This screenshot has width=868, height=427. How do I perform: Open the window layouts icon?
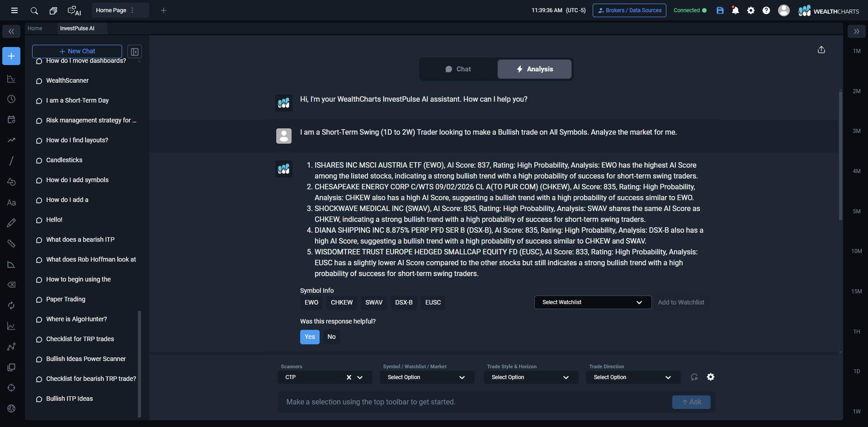(x=53, y=10)
